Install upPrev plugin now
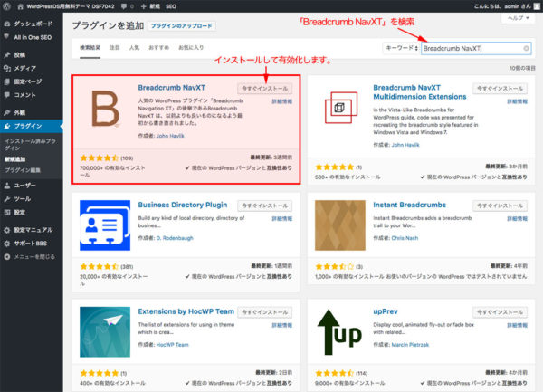543x392 pixels. 500,312
